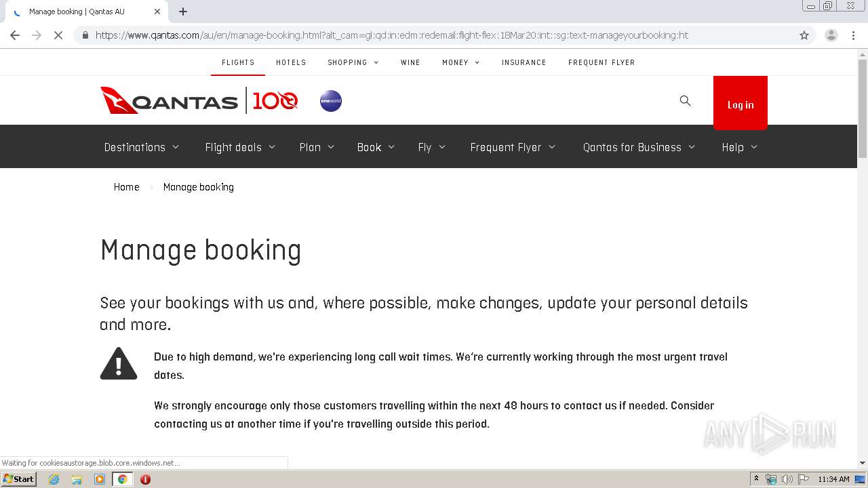This screenshot has height=488, width=868.
Task: Open the volume speaker tray icon
Action: pos(787,479)
